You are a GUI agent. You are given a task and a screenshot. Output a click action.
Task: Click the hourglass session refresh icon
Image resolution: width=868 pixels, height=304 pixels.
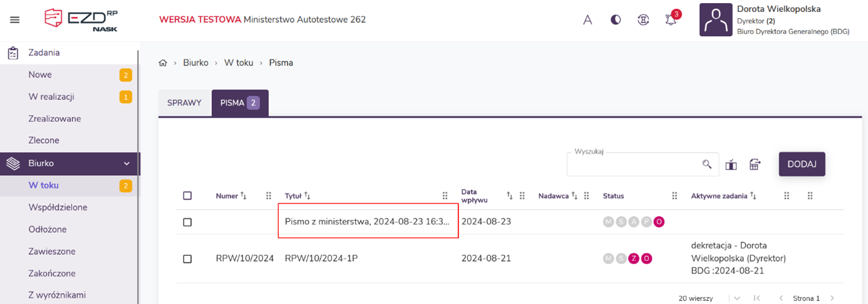tap(643, 20)
